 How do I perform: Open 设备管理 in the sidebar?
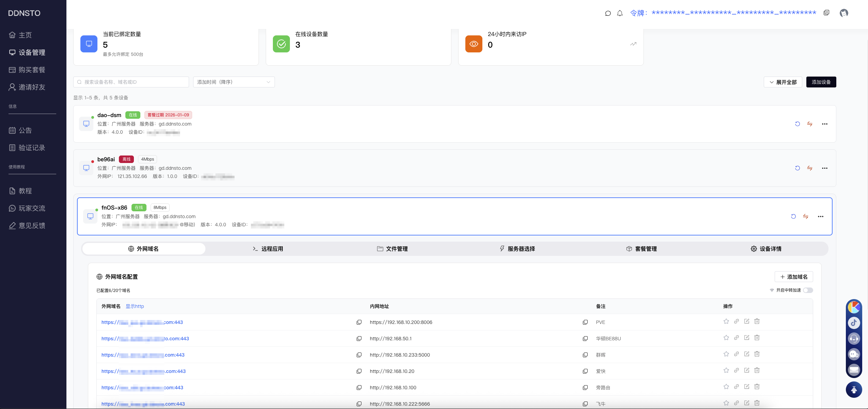[27, 52]
